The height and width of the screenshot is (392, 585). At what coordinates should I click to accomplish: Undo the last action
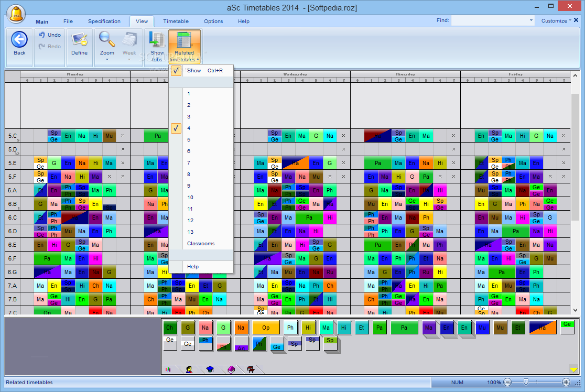coord(50,35)
